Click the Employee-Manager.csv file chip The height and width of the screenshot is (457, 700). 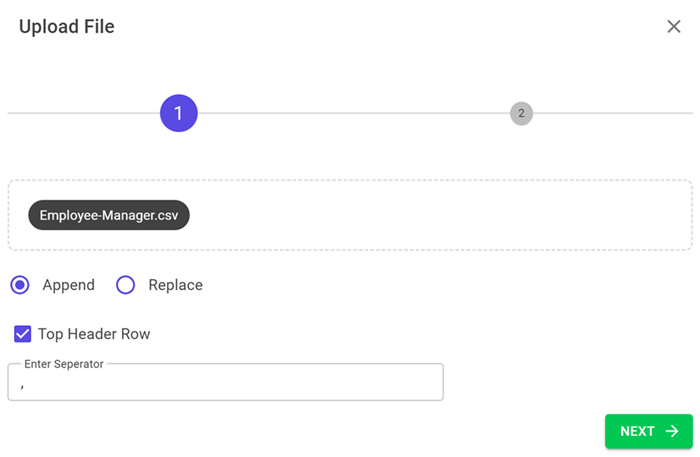coord(109,215)
